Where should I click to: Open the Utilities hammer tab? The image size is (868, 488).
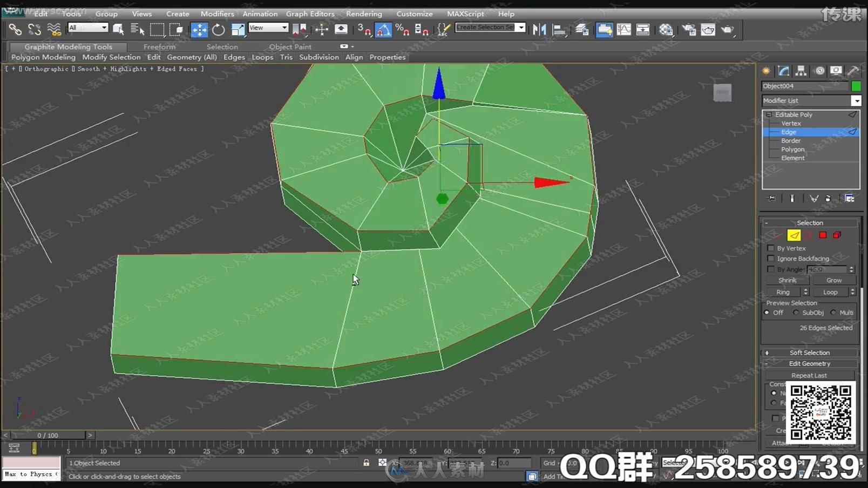853,71
